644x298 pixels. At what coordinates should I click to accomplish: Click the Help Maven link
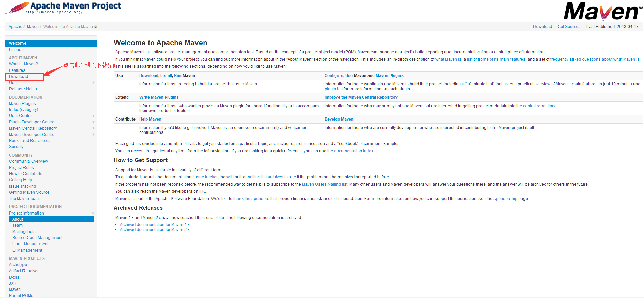tap(150, 119)
